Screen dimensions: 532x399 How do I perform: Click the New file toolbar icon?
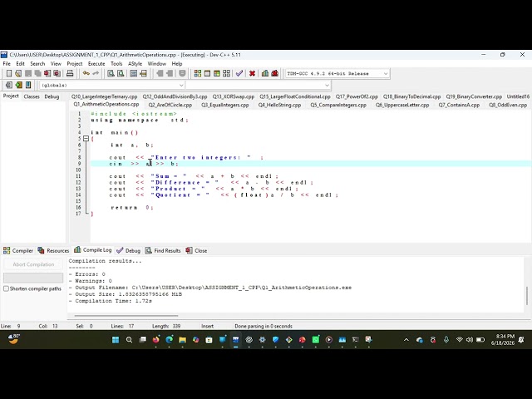9,73
